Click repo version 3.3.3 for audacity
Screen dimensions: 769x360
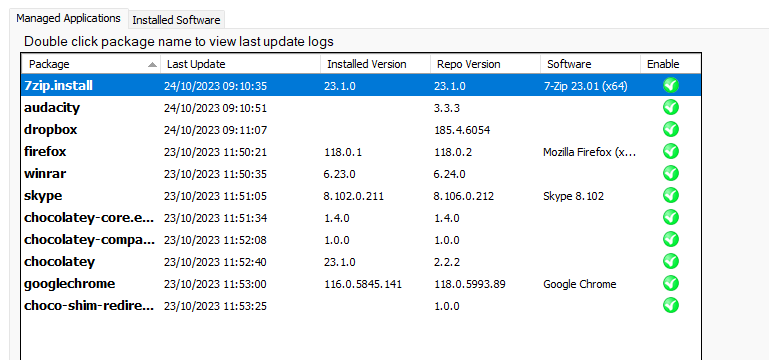tap(447, 108)
